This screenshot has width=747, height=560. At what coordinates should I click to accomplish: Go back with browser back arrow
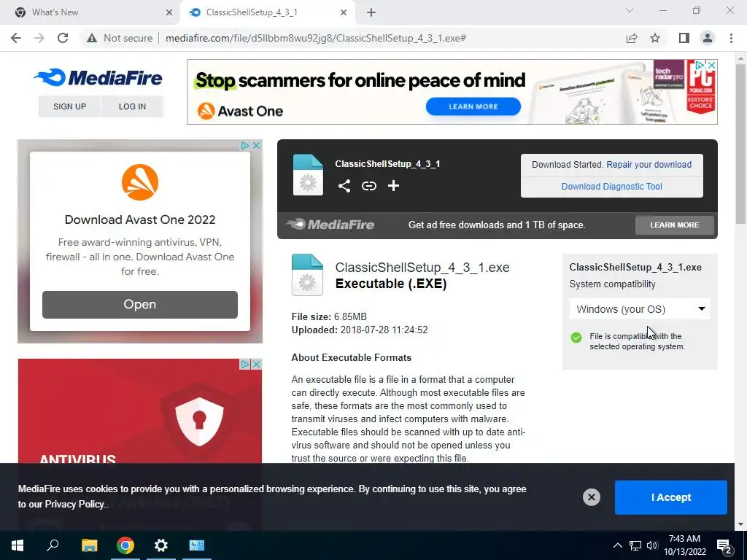tap(16, 38)
